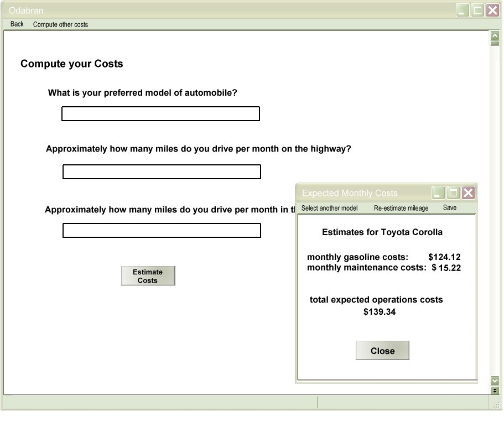Choose Select another model in the dialog
Image resolution: width=504 pixels, height=437 pixels.
coord(329,208)
